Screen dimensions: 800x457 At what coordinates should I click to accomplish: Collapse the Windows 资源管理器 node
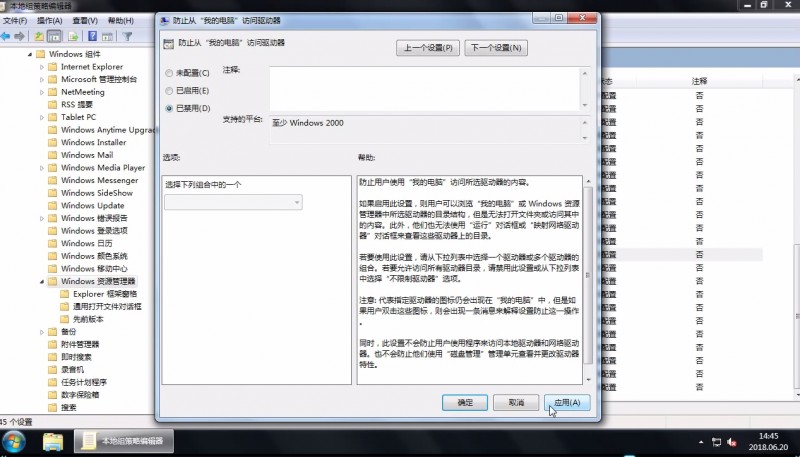42,282
